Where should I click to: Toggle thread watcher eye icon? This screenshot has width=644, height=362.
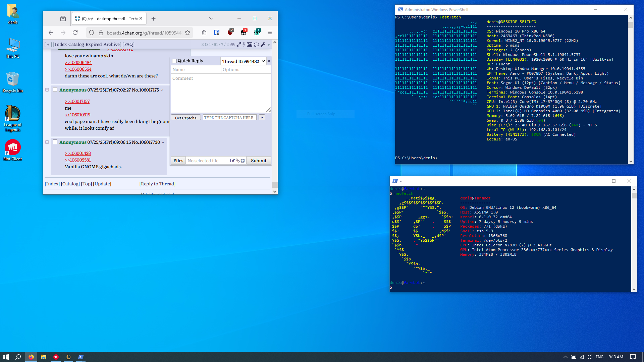232,45
